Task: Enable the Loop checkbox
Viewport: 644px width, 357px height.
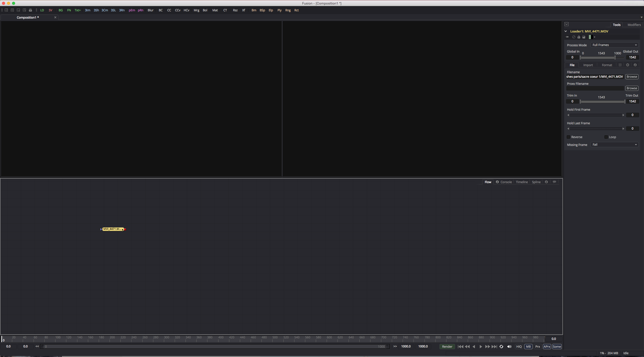Action: coord(606,137)
